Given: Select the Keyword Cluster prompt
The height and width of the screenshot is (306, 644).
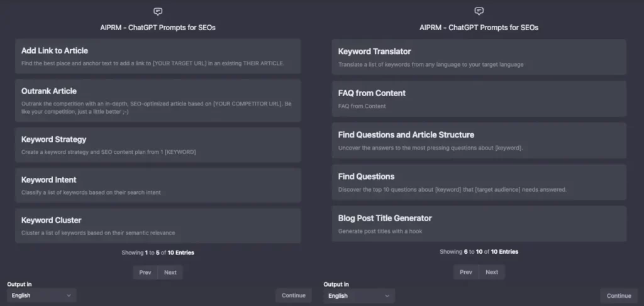Looking at the screenshot, I should pos(158,226).
